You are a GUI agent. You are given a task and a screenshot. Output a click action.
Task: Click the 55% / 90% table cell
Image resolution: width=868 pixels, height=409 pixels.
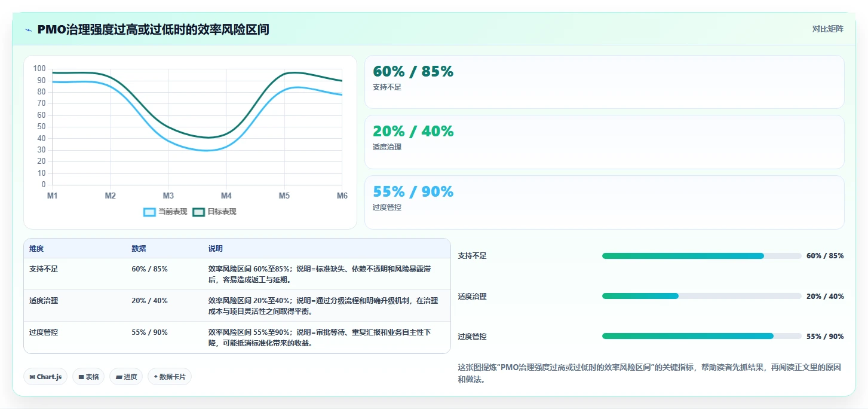tap(149, 332)
